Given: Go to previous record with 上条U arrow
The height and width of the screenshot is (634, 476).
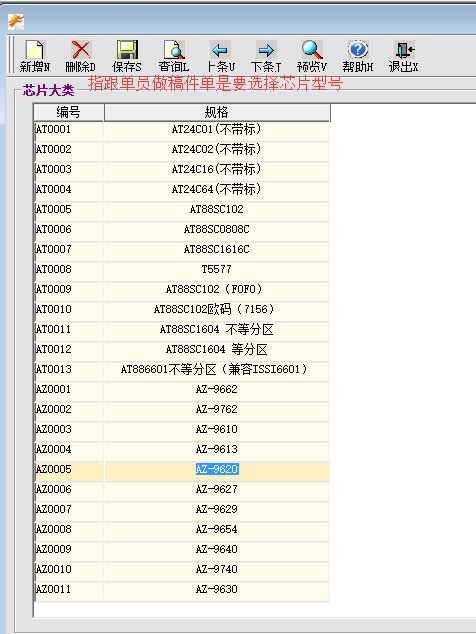Looking at the screenshot, I should (220, 50).
